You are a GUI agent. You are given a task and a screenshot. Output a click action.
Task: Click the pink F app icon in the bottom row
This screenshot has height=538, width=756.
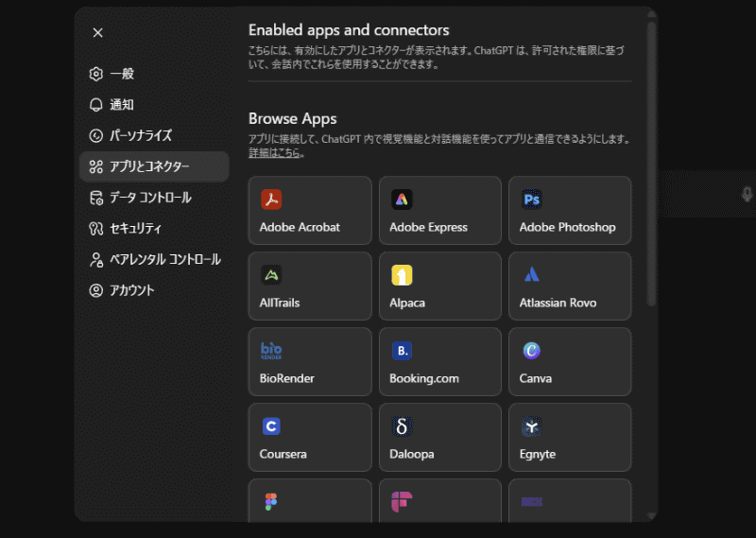[x=401, y=502]
